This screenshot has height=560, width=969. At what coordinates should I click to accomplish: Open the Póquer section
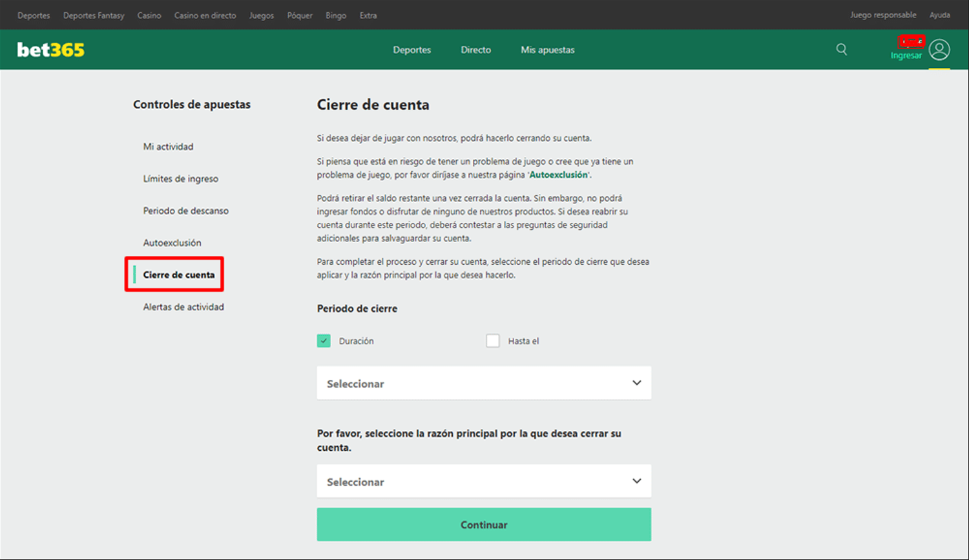pos(300,16)
